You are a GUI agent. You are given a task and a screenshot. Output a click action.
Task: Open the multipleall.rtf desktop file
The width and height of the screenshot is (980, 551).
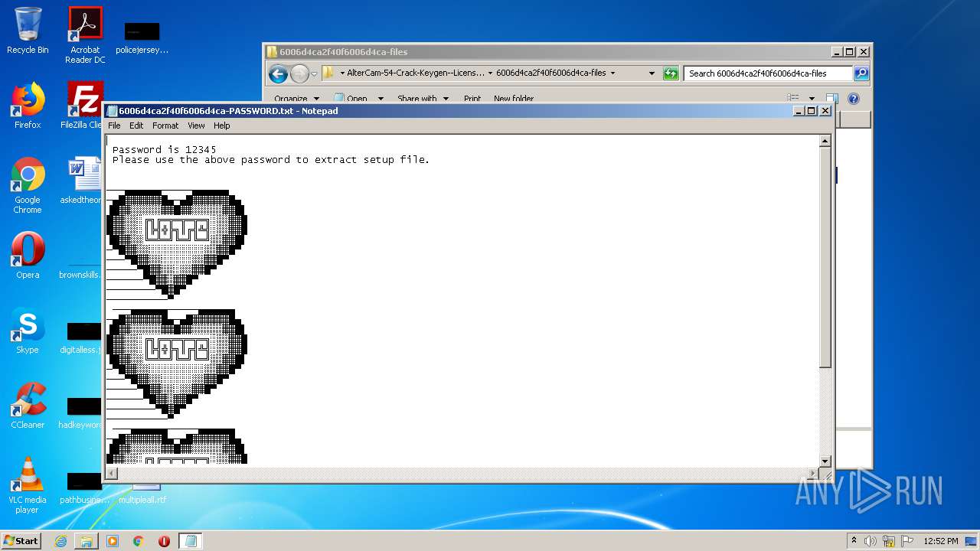142,494
